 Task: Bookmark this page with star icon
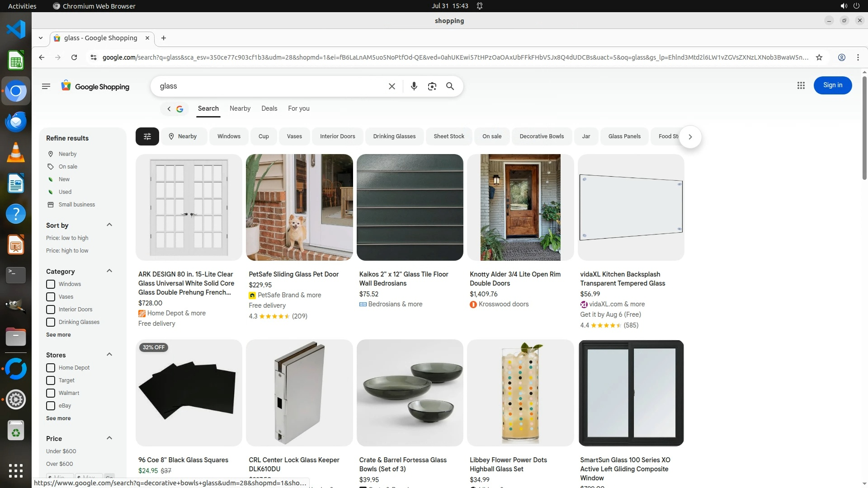[x=819, y=57]
